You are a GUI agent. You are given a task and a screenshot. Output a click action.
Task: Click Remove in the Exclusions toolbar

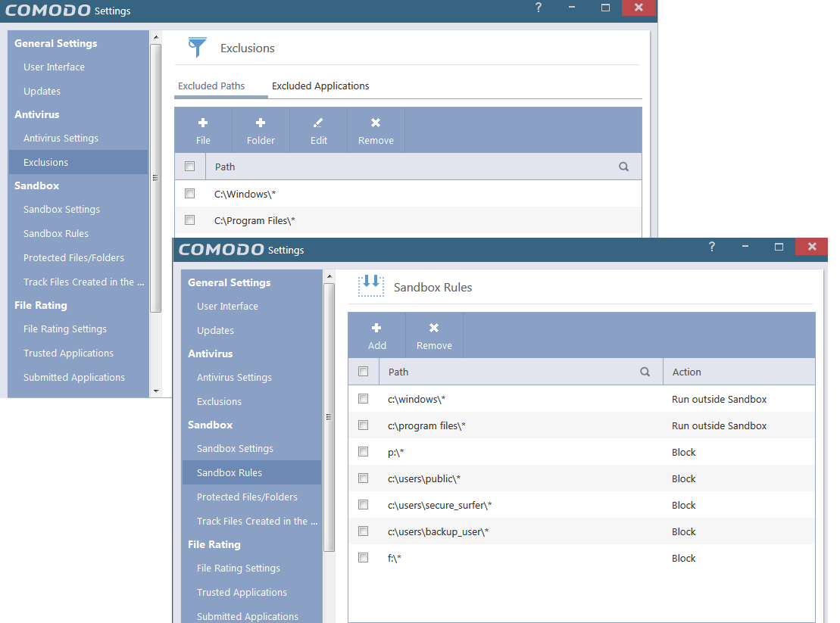click(x=376, y=131)
